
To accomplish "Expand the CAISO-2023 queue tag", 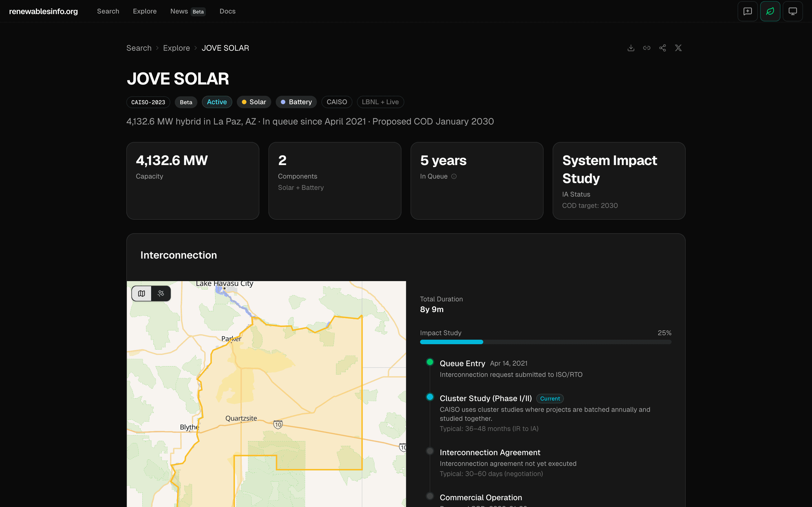I will (x=148, y=102).
